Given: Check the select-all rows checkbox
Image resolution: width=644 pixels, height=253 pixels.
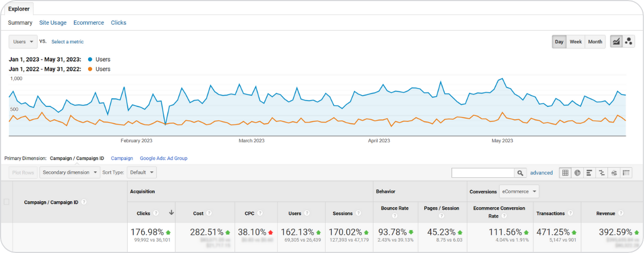Looking at the screenshot, I should (6, 202).
